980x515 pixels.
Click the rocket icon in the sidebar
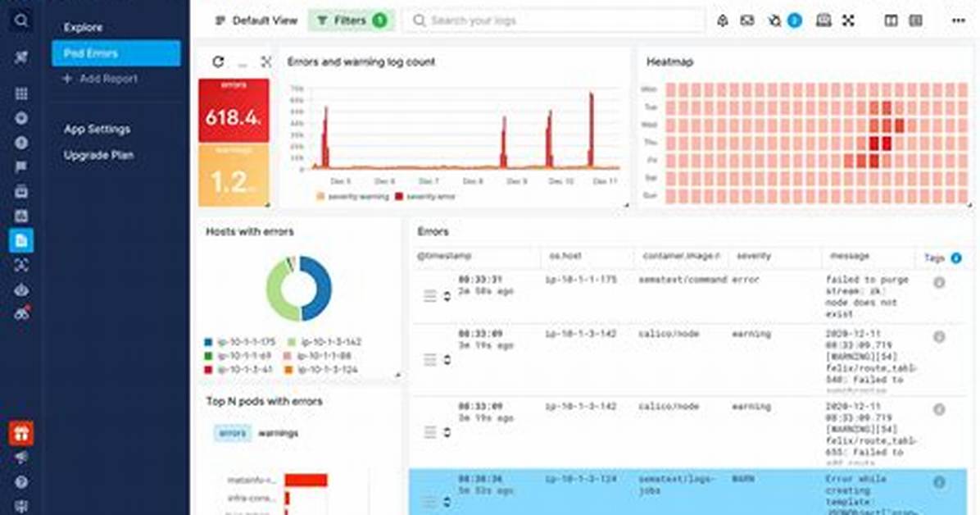coord(20,57)
